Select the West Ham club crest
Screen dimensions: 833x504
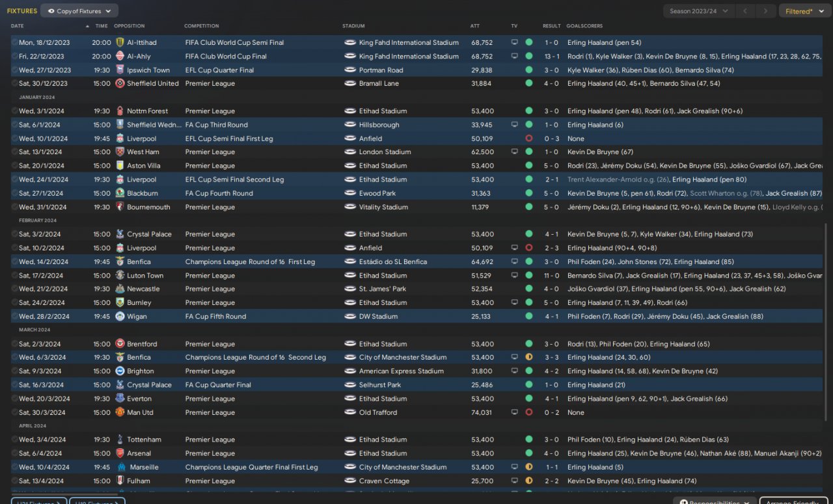[x=120, y=152]
